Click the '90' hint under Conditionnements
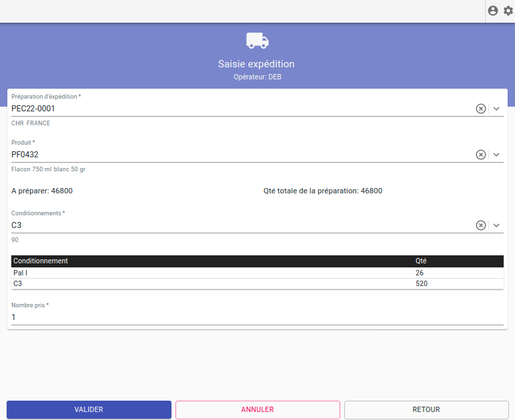Viewport: 515px width, 420px height. click(15, 240)
